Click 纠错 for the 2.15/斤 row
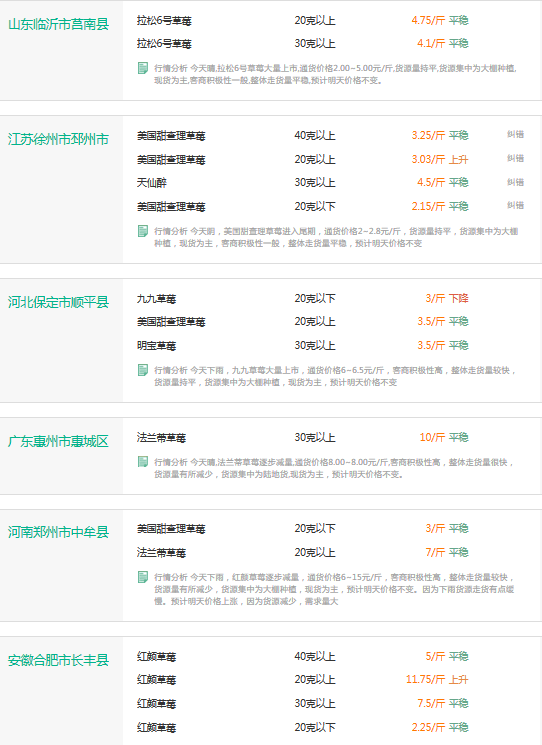 pos(515,205)
